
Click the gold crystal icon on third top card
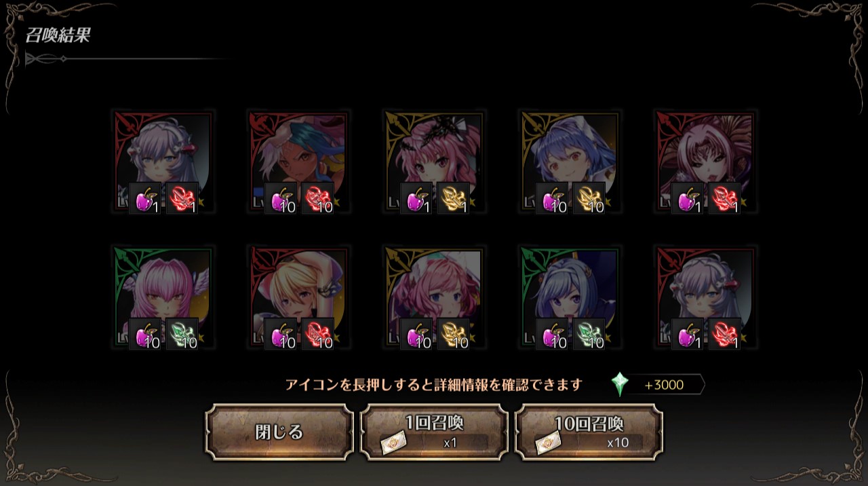[454, 198]
